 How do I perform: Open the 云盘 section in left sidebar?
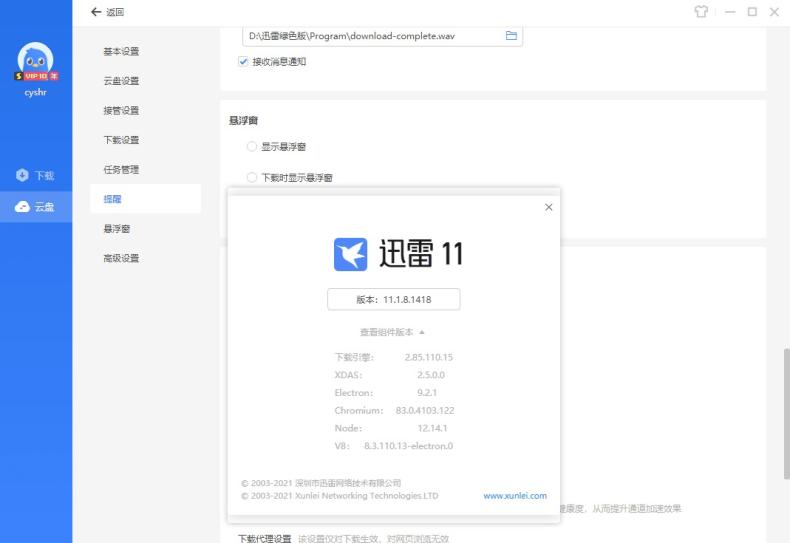point(36,206)
